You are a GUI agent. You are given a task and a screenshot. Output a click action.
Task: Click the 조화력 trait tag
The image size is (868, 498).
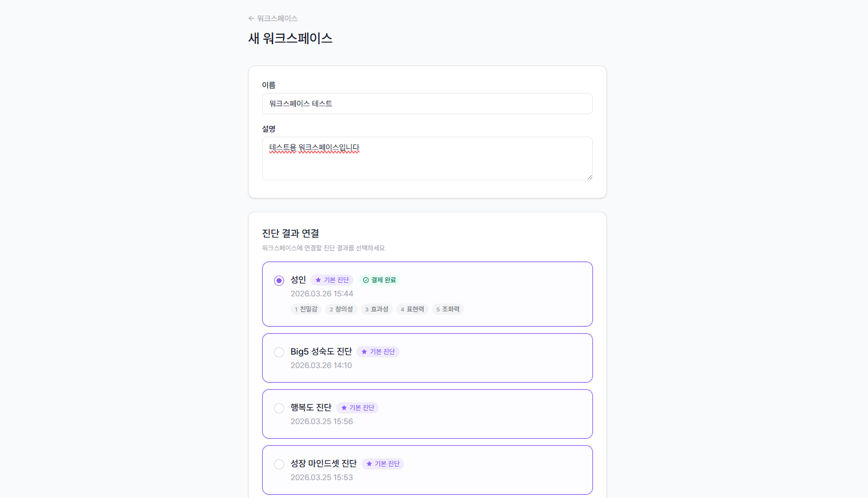[x=448, y=309]
